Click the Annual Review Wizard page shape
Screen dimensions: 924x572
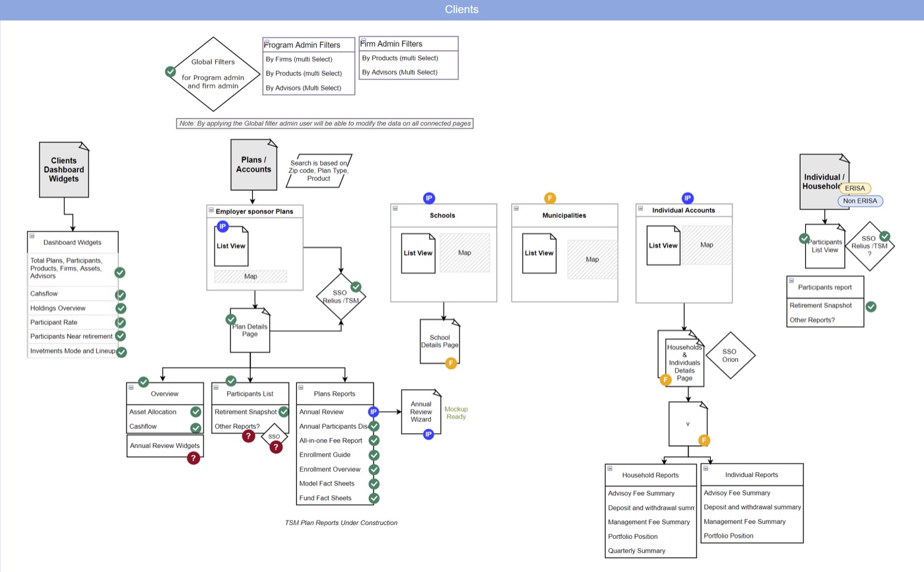tap(421, 411)
